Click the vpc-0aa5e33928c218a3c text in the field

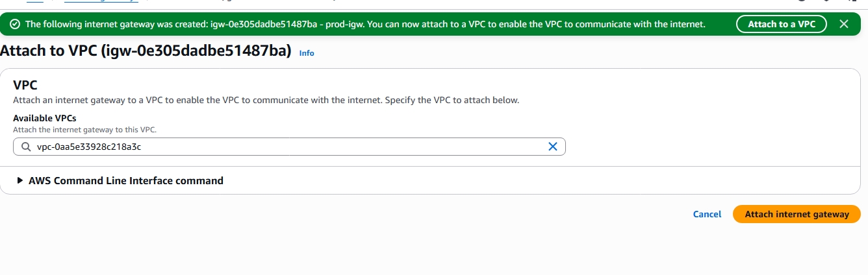pyautogui.click(x=89, y=147)
